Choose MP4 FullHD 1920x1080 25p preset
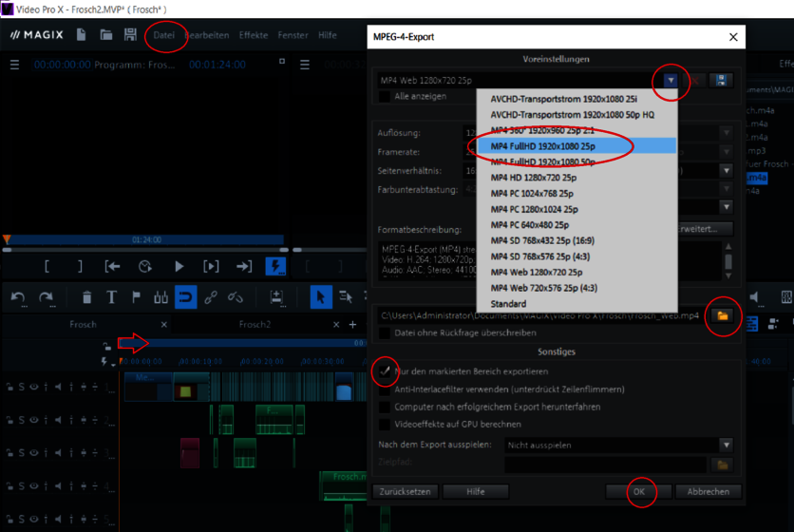The width and height of the screenshot is (794, 532). tap(577, 146)
